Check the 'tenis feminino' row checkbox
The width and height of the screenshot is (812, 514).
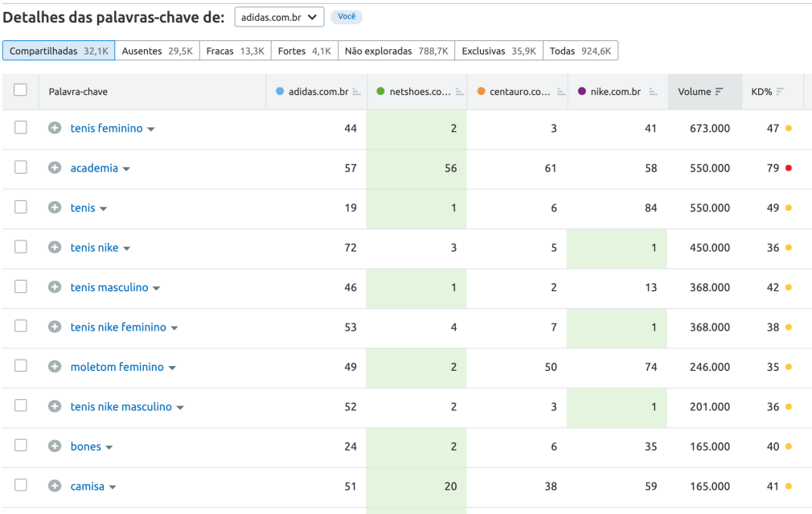pyautogui.click(x=21, y=127)
